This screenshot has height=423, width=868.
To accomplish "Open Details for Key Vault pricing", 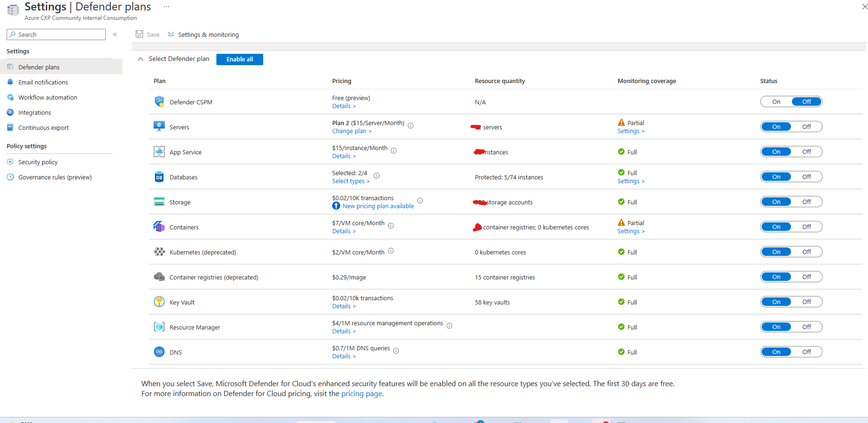I will (344, 306).
